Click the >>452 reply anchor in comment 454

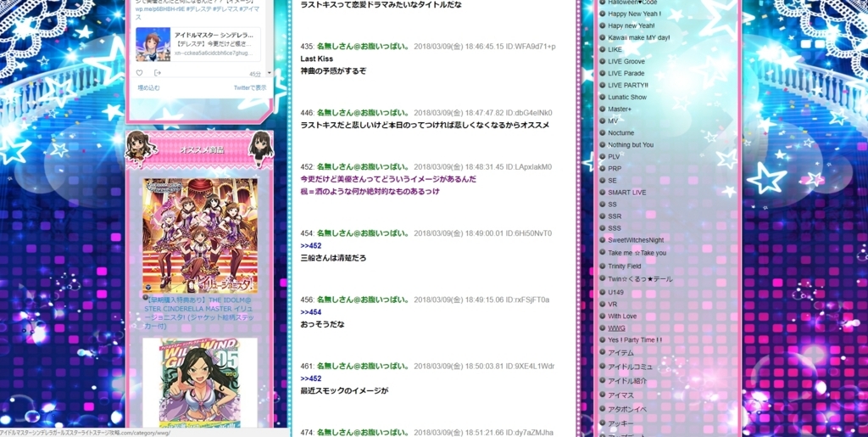(310, 245)
